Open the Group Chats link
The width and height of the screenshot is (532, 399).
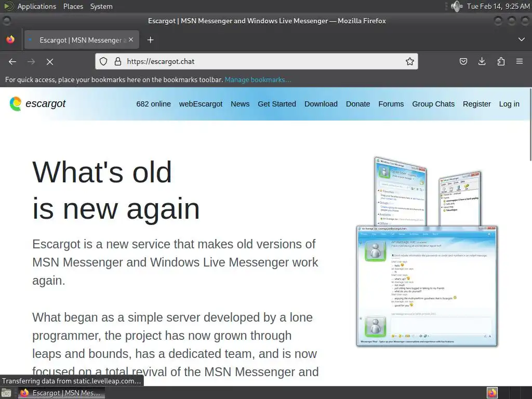[x=433, y=104]
